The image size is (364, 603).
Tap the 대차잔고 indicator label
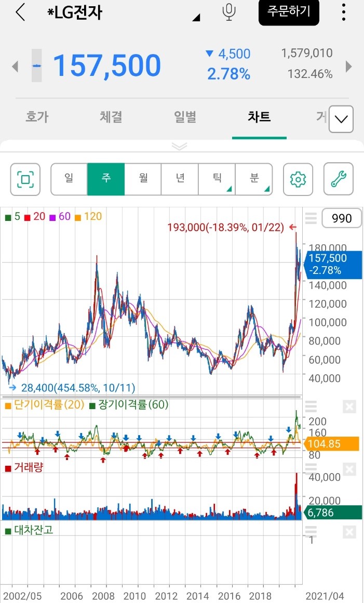pyautogui.click(x=29, y=530)
